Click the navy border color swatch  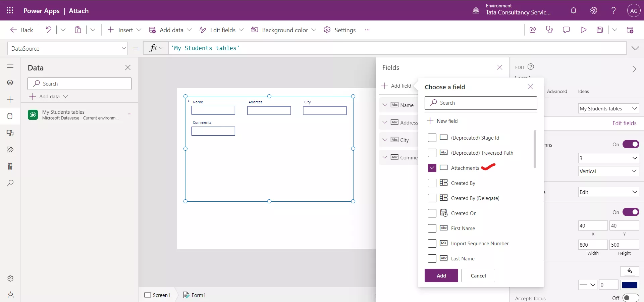pos(630,285)
